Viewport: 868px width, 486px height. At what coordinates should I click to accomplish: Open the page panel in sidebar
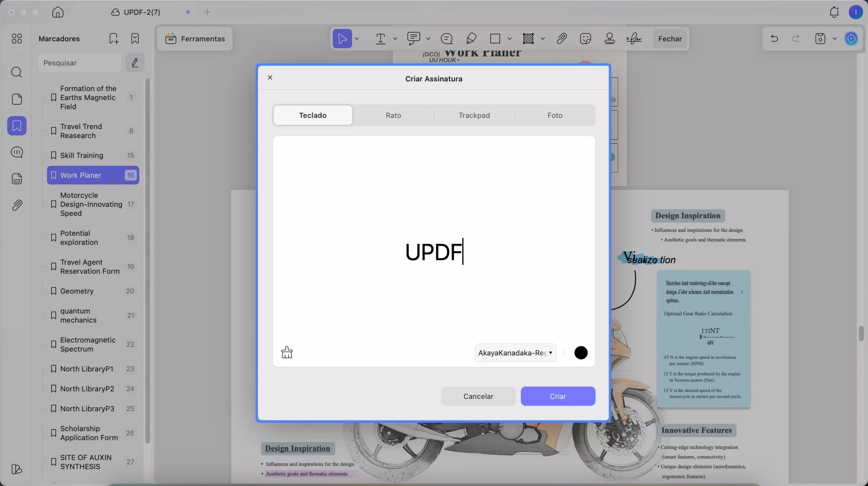17,99
